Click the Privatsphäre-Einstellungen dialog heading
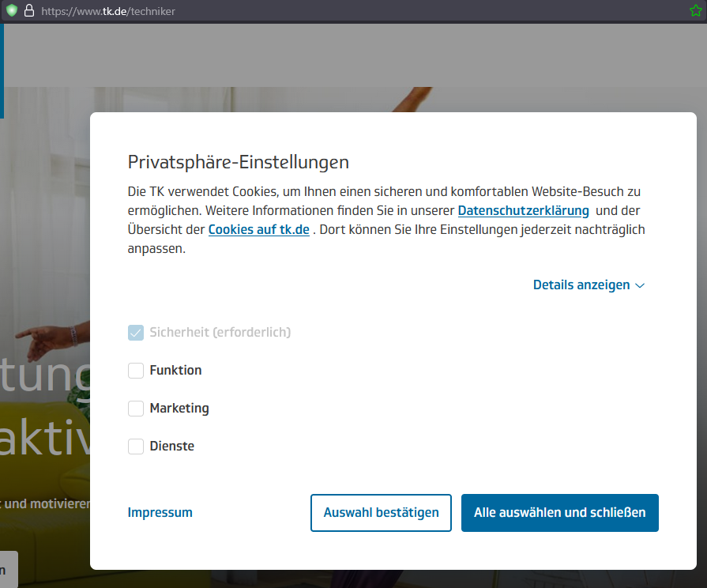The height and width of the screenshot is (588, 707). 239,163
